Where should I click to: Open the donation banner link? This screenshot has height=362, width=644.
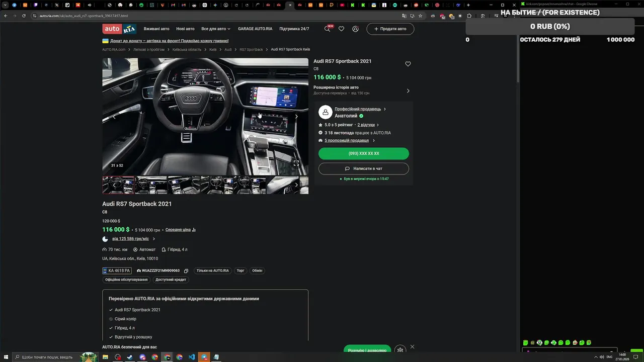pos(169,41)
